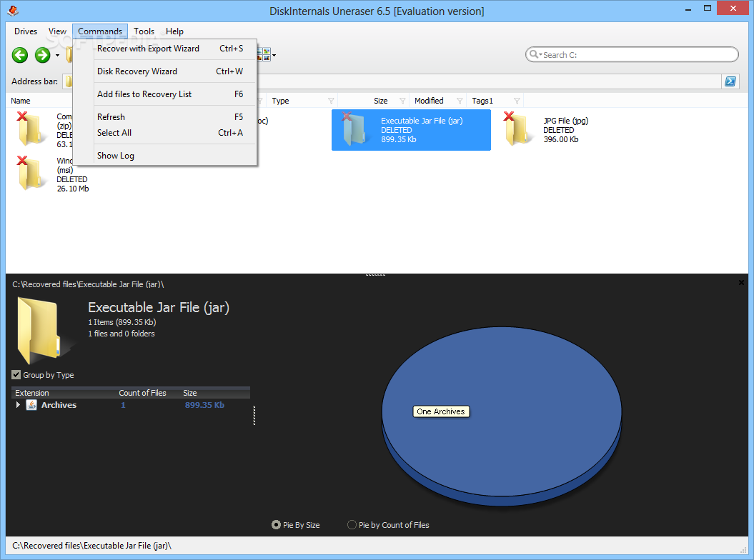The height and width of the screenshot is (560, 754).
Task: Click the 1 files and 0 folders text
Action: click(121, 334)
